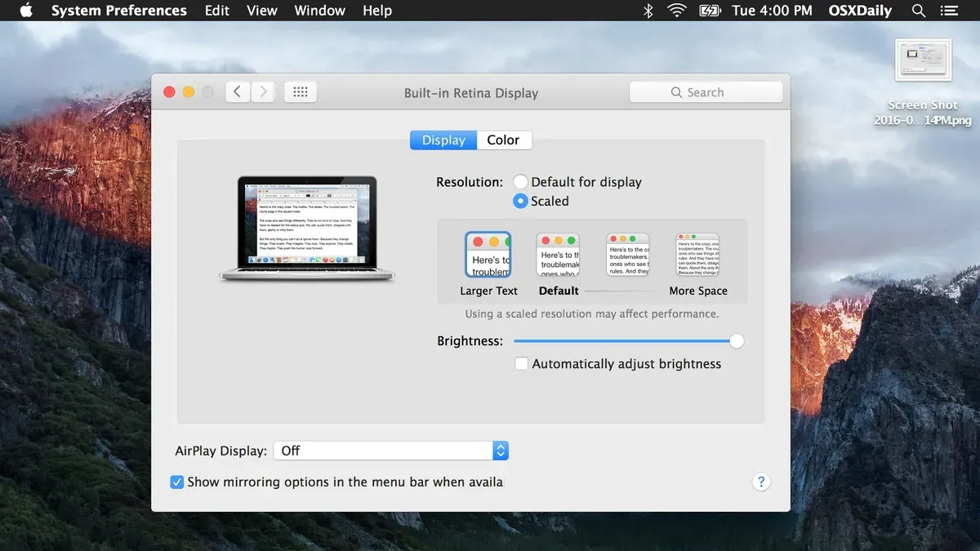Switch to the Display tab
Screen dimensions: 980x551
(x=443, y=140)
